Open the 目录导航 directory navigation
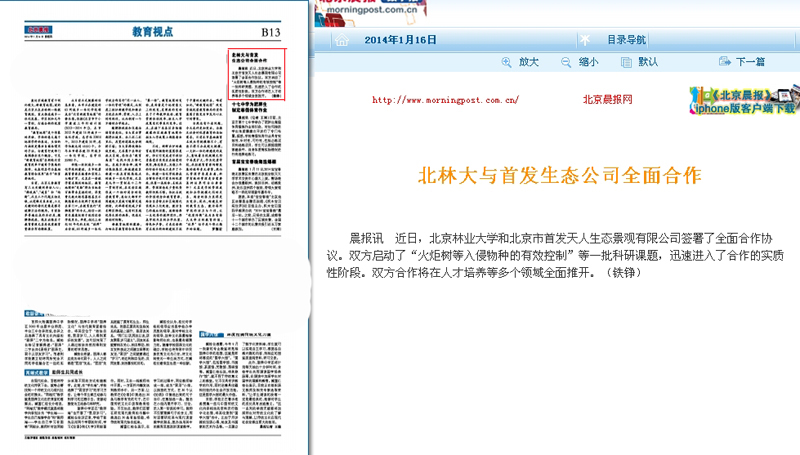 click(627, 40)
